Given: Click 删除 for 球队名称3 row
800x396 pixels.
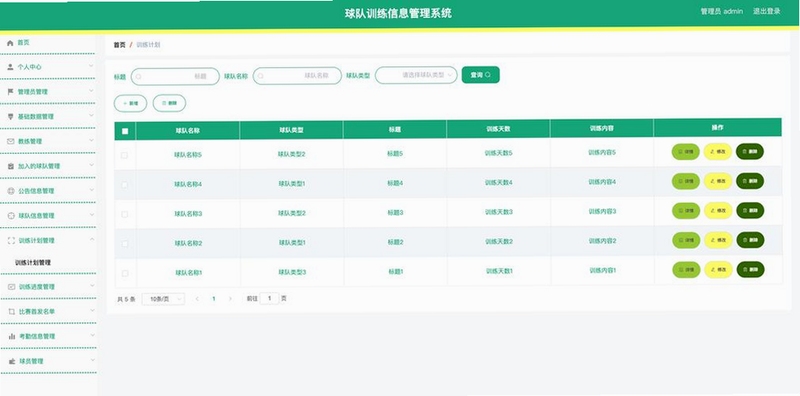Looking at the screenshot, I should 750,211.
